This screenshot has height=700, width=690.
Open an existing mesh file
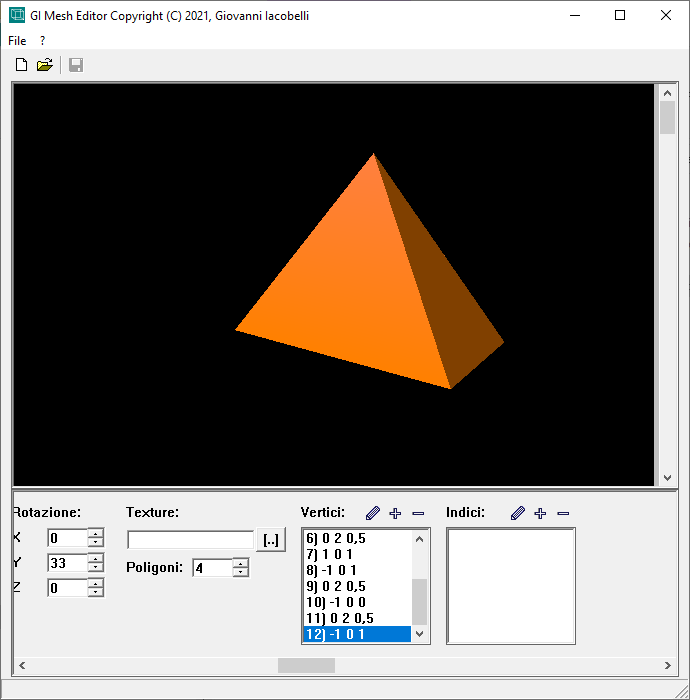tap(45, 65)
